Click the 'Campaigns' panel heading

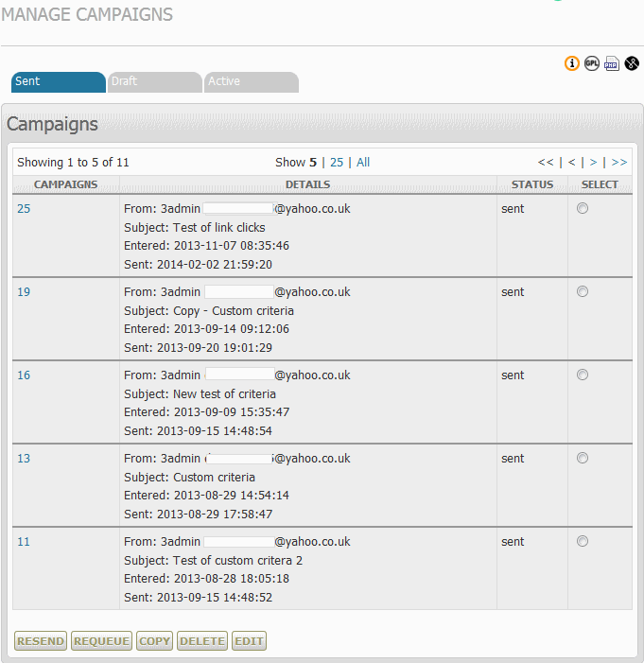[x=52, y=124]
